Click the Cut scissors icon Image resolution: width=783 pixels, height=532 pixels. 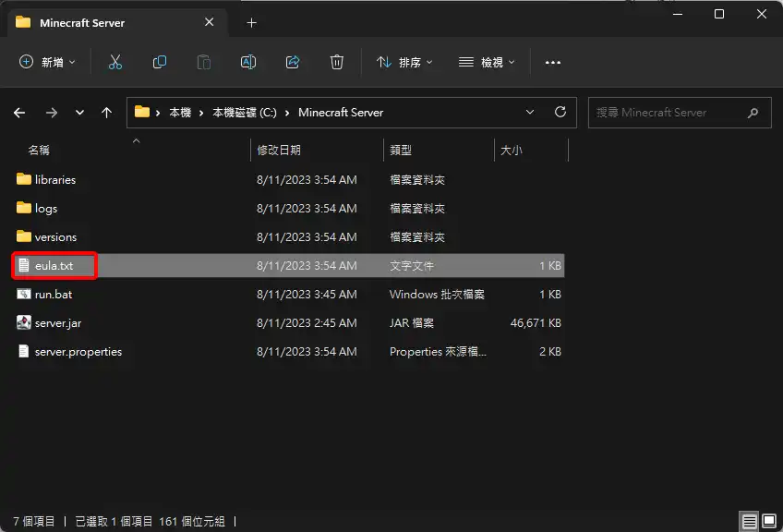coord(114,62)
